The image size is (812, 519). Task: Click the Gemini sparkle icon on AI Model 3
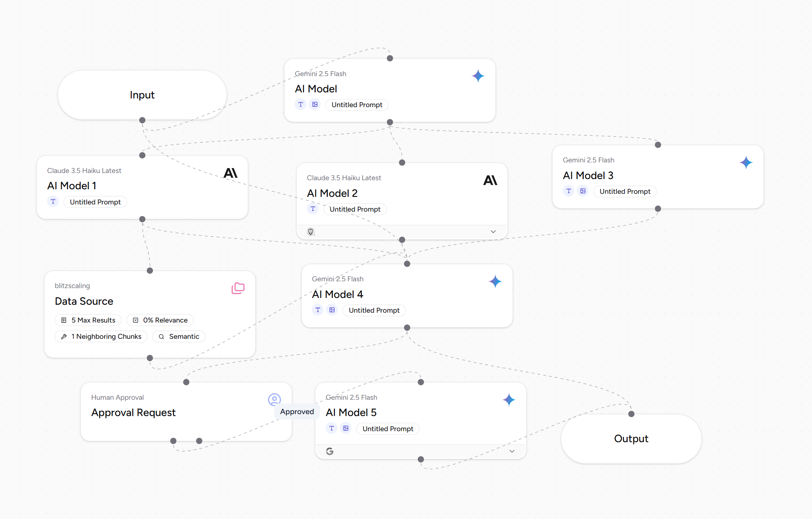coord(746,163)
